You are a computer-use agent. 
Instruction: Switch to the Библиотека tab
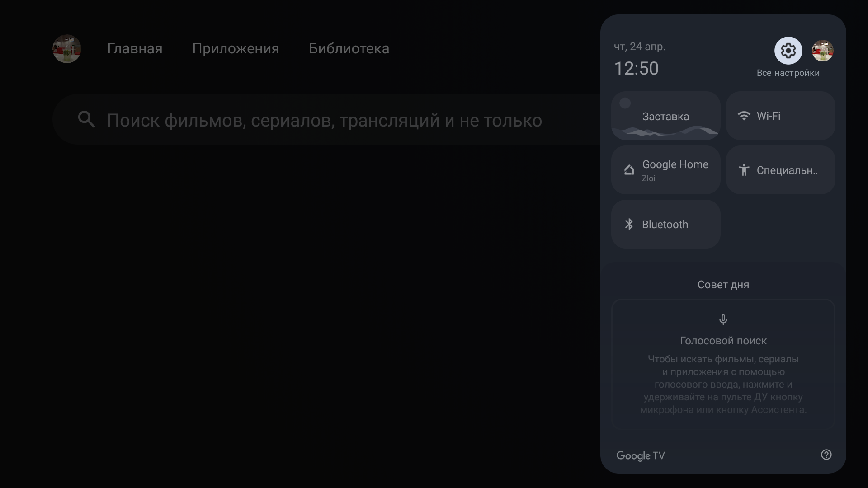point(349,48)
